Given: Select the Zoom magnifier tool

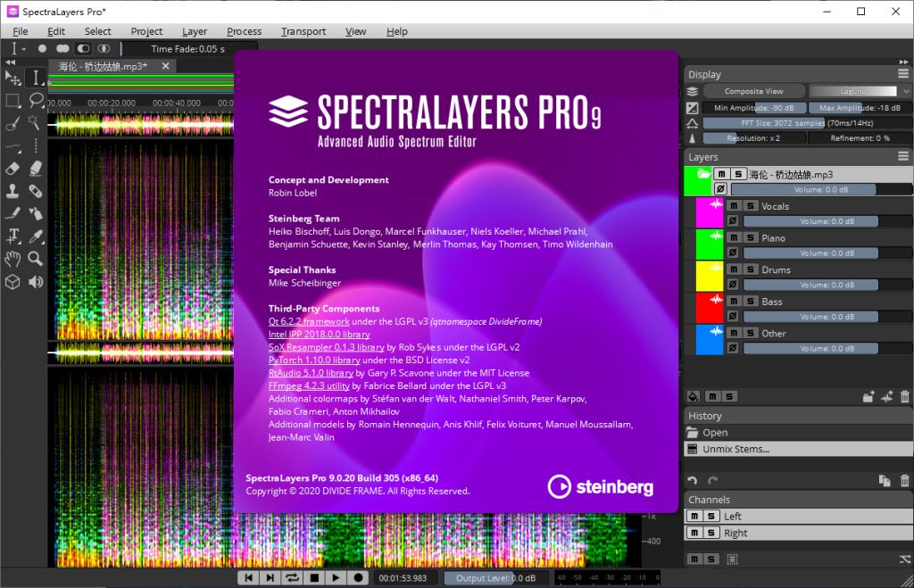Looking at the screenshot, I should point(36,259).
